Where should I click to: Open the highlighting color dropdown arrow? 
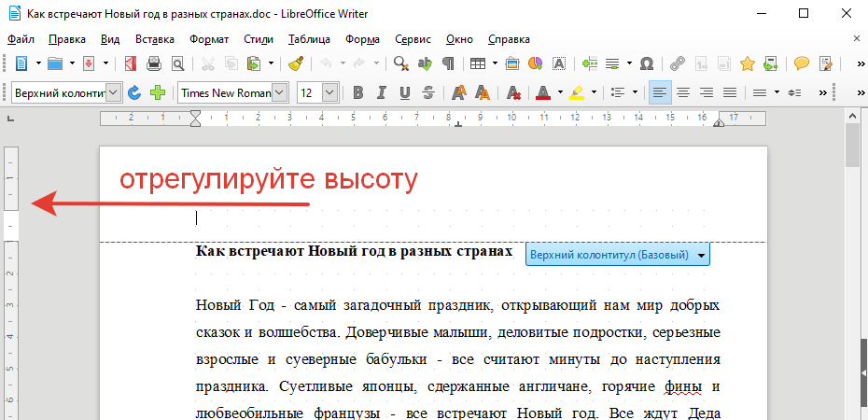(x=593, y=92)
